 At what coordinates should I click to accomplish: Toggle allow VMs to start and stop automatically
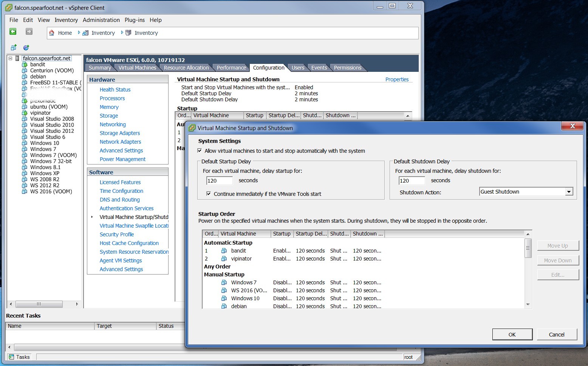pyautogui.click(x=200, y=151)
